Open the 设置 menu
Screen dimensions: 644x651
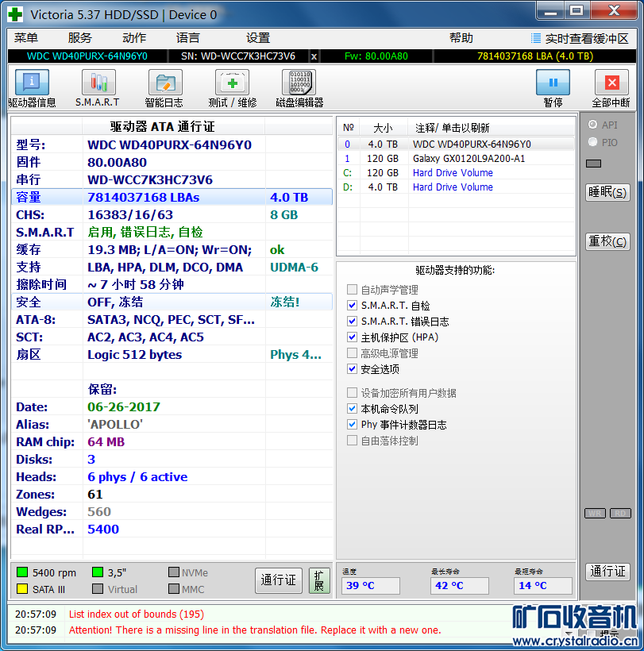(x=258, y=38)
